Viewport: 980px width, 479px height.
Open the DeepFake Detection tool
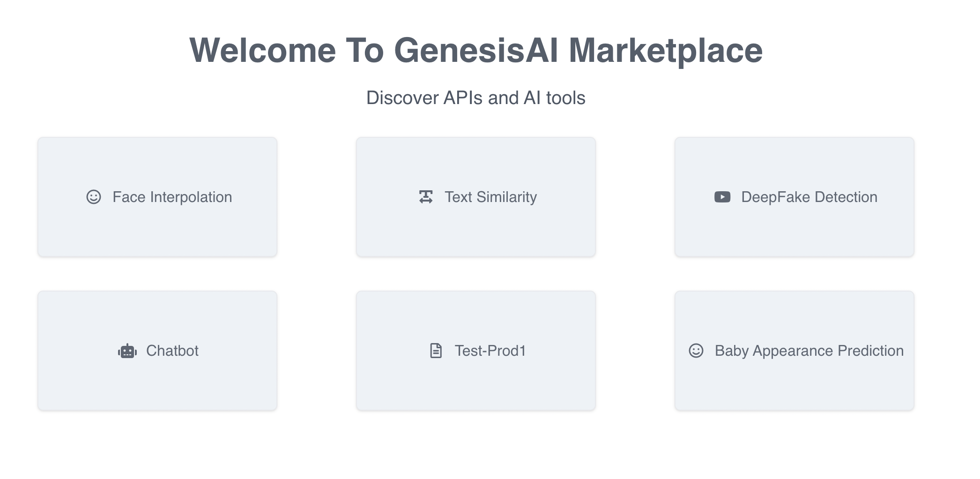pyautogui.click(x=794, y=197)
